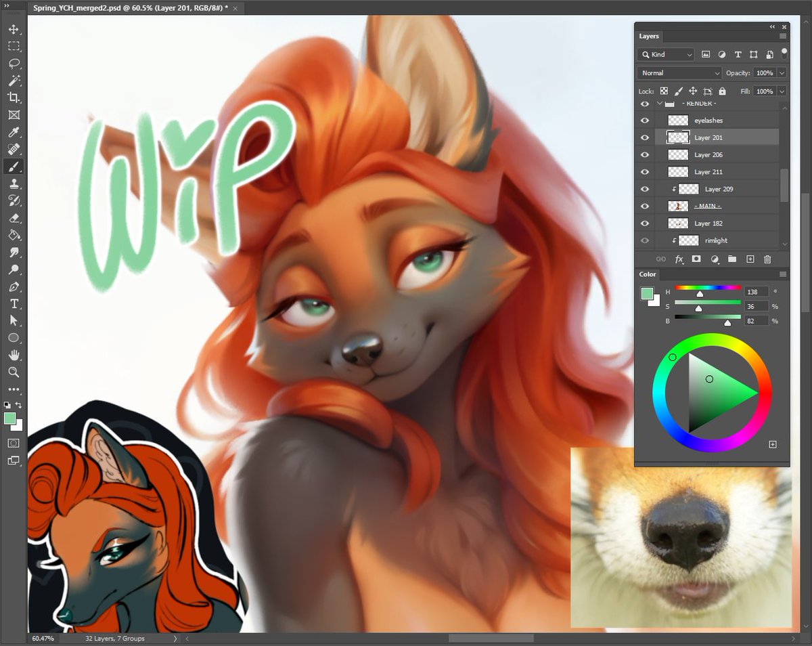Choose the Clone Stamp tool

click(14, 184)
